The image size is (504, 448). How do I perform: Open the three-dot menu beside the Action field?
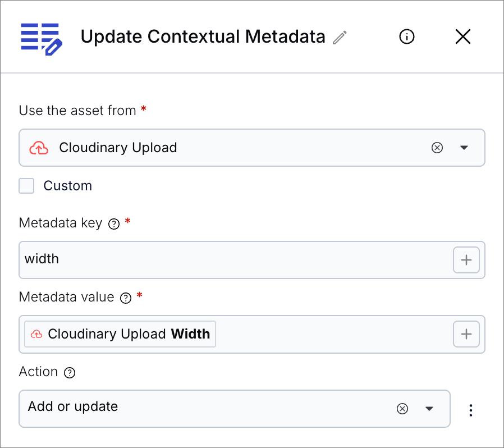click(471, 410)
